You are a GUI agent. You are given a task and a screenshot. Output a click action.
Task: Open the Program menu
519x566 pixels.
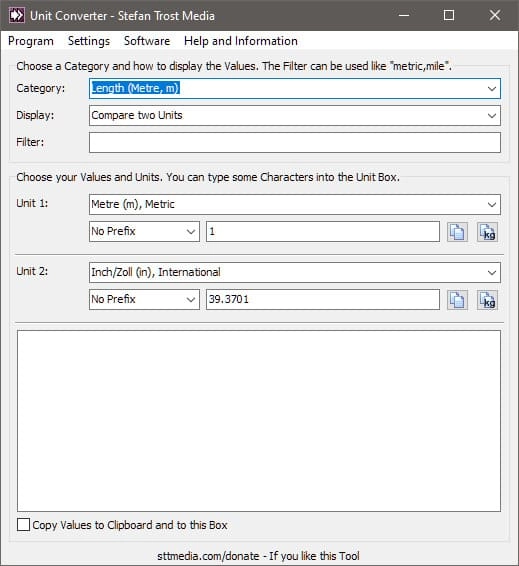pos(31,41)
